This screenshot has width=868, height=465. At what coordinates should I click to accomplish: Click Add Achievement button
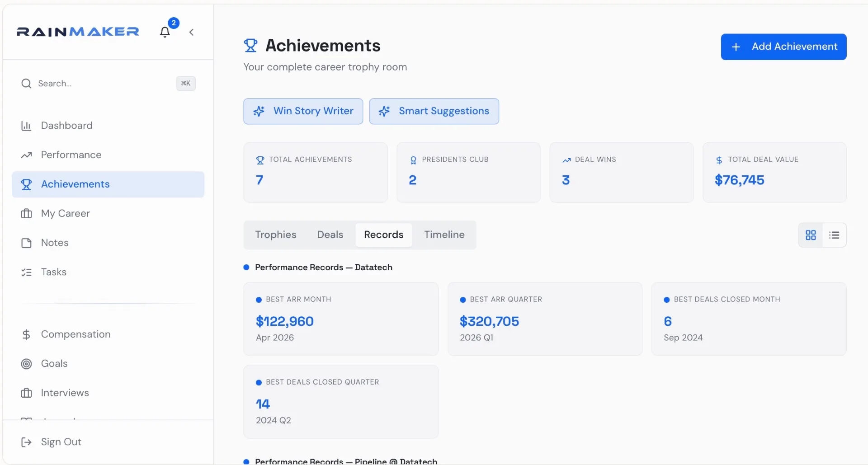coord(783,47)
